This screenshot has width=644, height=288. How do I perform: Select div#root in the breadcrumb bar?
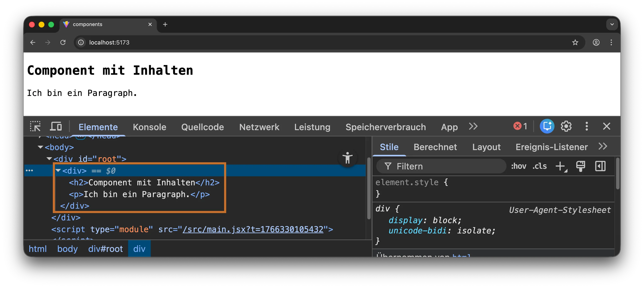click(x=105, y=248)
